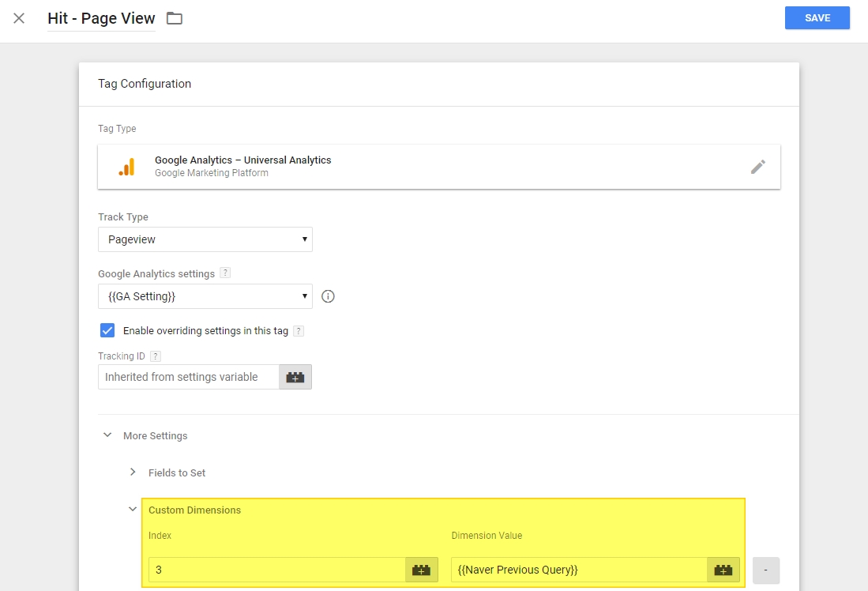868x591 pixels.
Task: Click help icon beside Tracking ID label
Action: point(156,356)
